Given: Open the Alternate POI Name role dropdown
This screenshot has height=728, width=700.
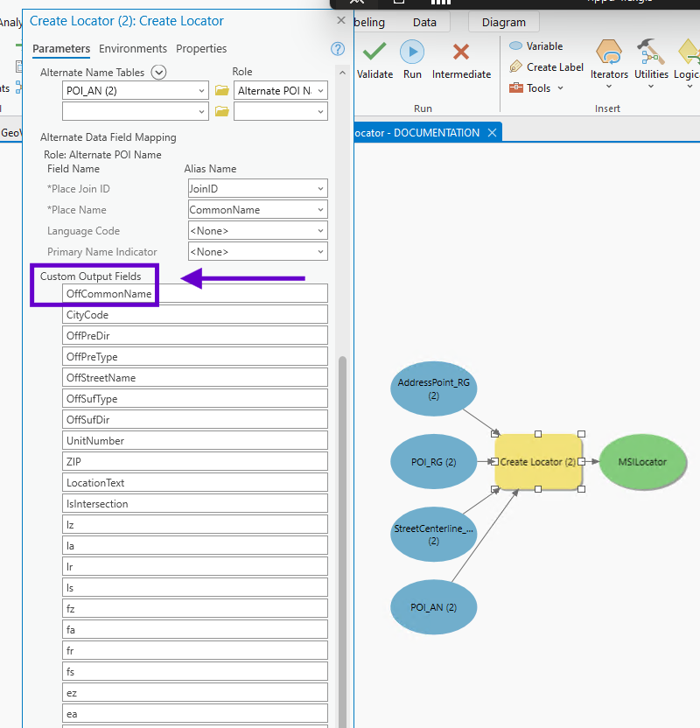Looking at the screenshot, I should tap(320, 90).
